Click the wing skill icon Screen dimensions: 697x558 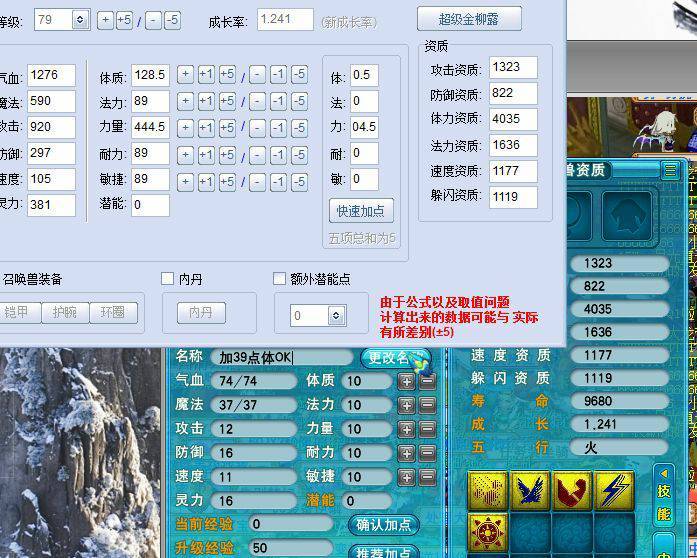531,491
